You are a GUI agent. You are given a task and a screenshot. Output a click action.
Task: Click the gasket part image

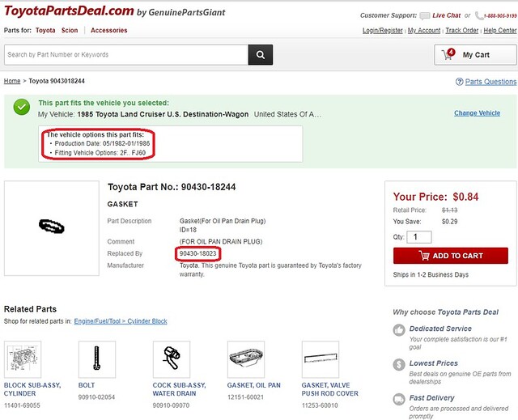[52, 228]
